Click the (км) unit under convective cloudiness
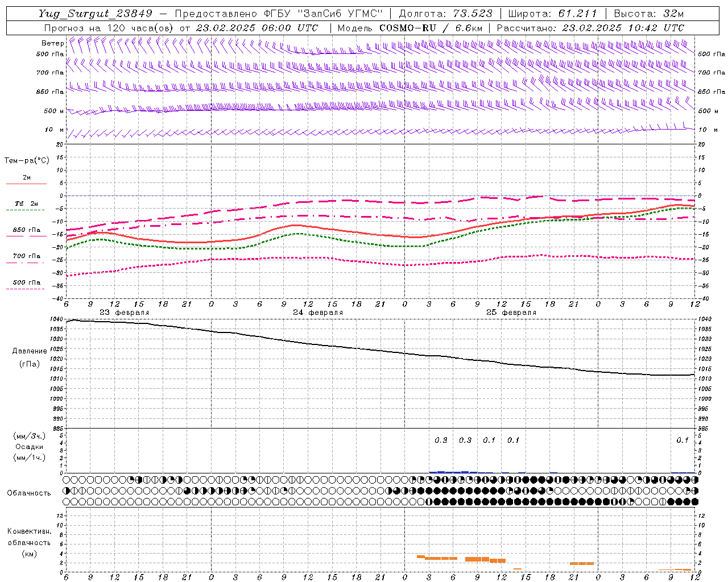Image resolution: width=728 pixels, height=582 pixels. click(29, 554)
